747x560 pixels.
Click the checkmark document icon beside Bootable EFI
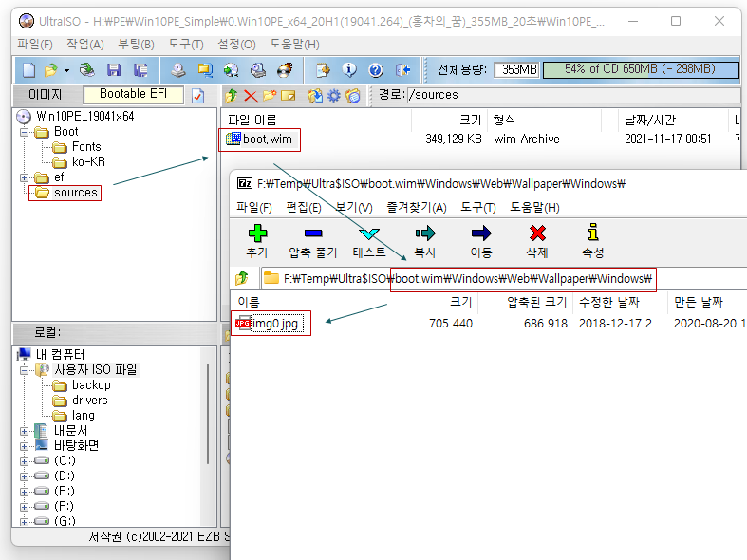click(197, 96)
